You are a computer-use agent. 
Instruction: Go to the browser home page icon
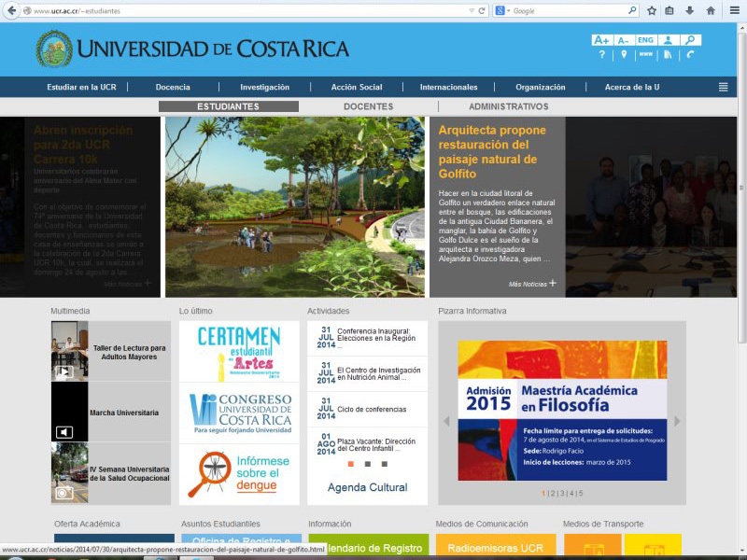pos(711,10)
